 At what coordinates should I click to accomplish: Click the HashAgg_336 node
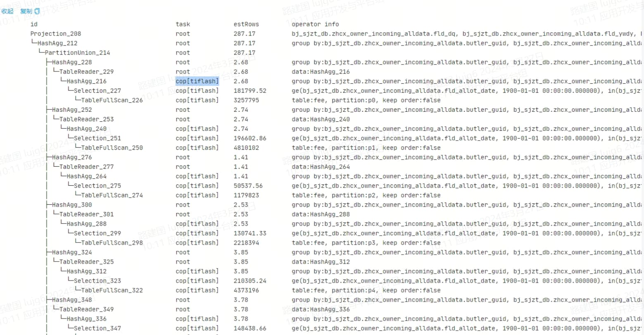click(86, 318)
